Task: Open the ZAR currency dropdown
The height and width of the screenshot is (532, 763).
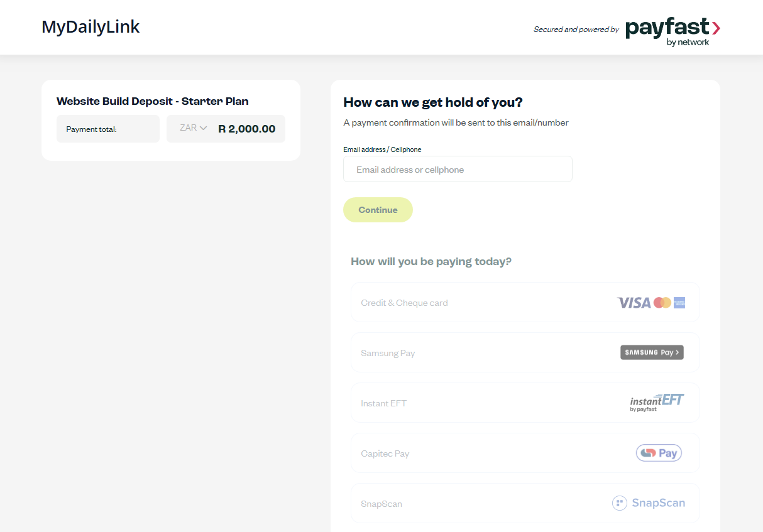Action: click(193, 128)
